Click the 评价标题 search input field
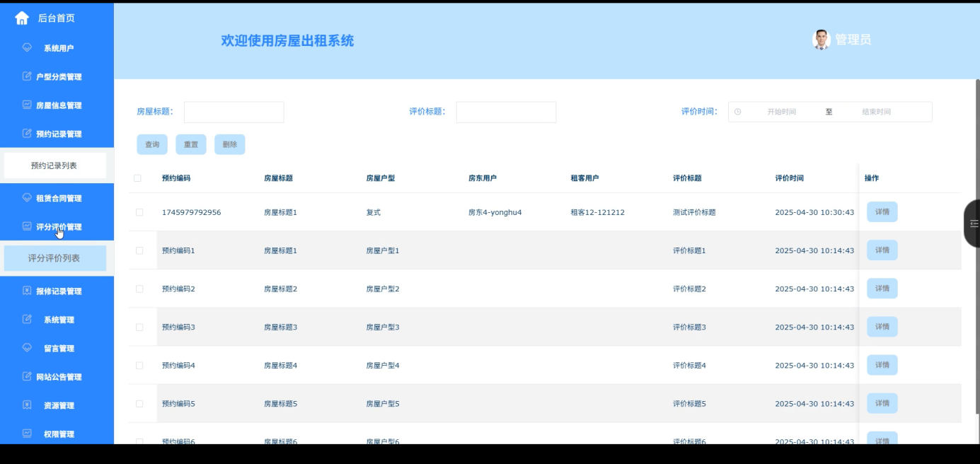The width and height of the screenshot is (980, 464). [x=506, y=112]
